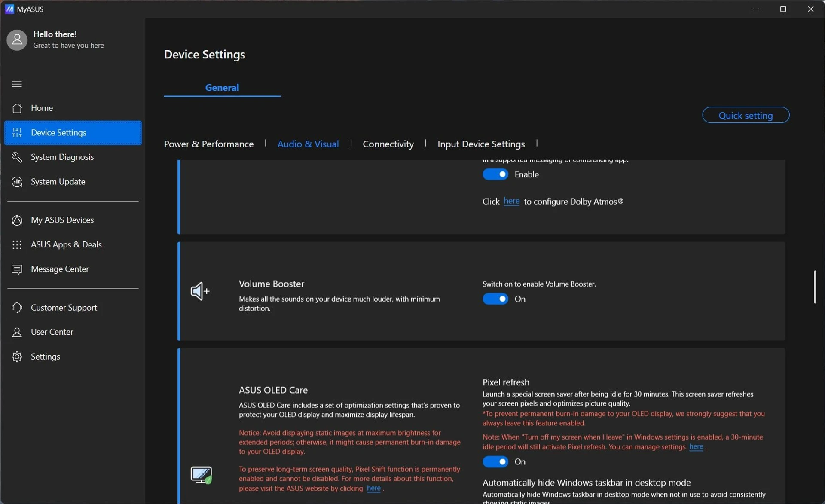Switch off the Volume Booster toggle
This screenshot has width=825, height=504.
[x=495, y=299]
